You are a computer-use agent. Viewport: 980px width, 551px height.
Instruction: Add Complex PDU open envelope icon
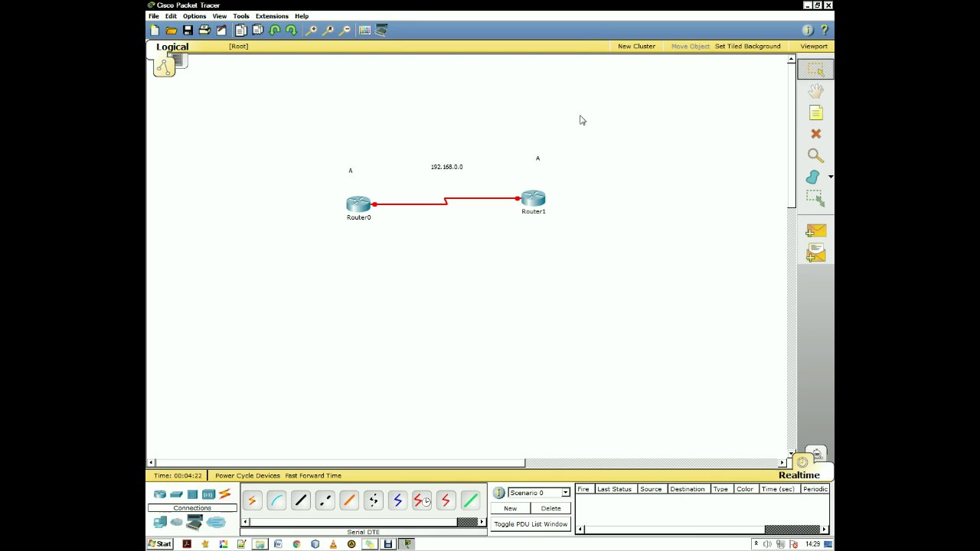[815, 252]
